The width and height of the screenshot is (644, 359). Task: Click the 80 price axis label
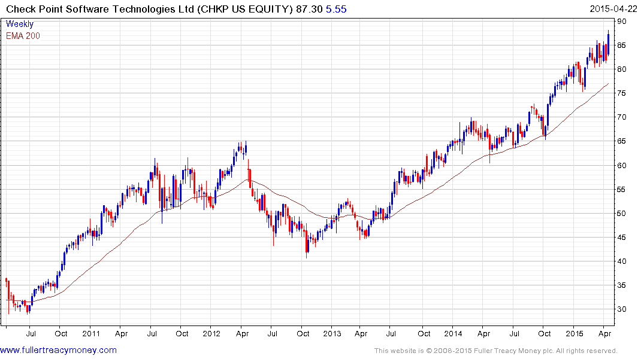point(621,69)
